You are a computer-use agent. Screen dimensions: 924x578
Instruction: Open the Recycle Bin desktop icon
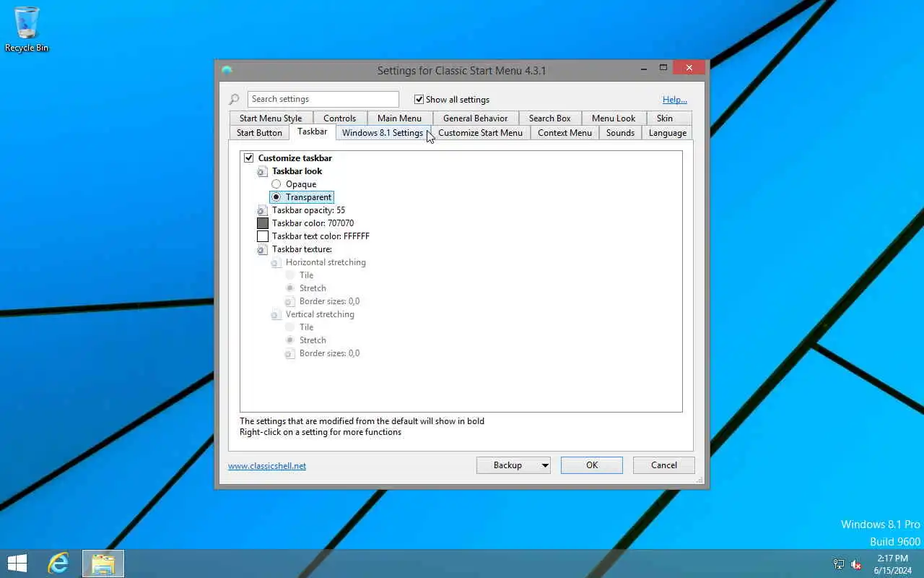pyautogui.click(x=27, y=29)
